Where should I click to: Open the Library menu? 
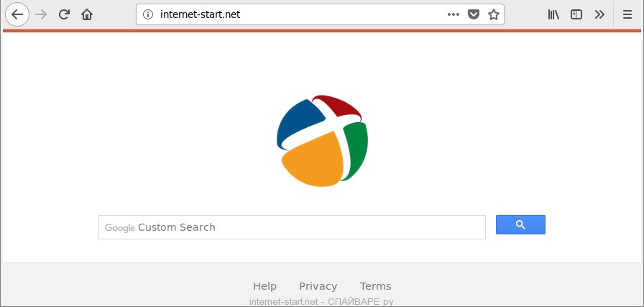[x=553, y=14]
